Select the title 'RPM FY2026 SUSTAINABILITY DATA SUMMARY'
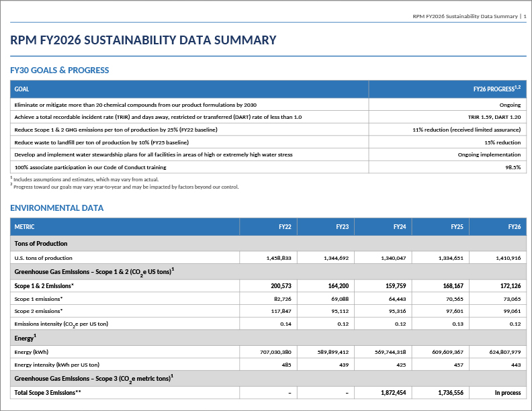Screen dimensions: 532x411 point(143,40)
